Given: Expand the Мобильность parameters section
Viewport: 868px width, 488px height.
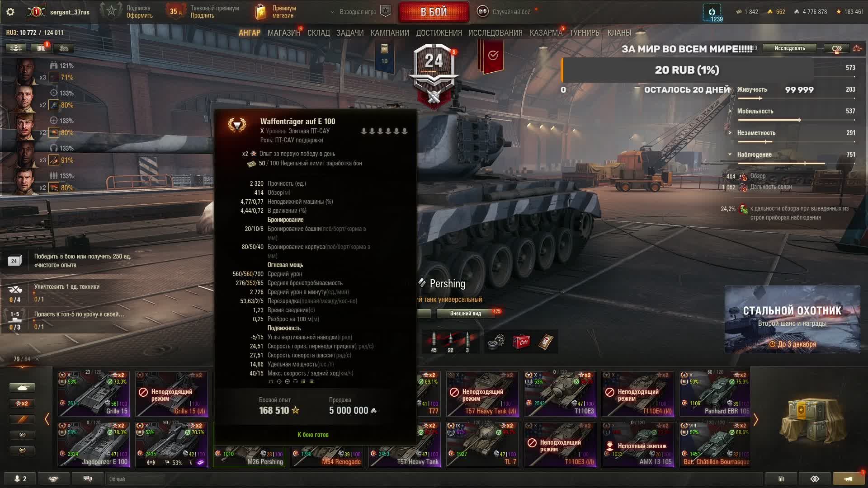Looking at the screenshot, I should (755, 111).
